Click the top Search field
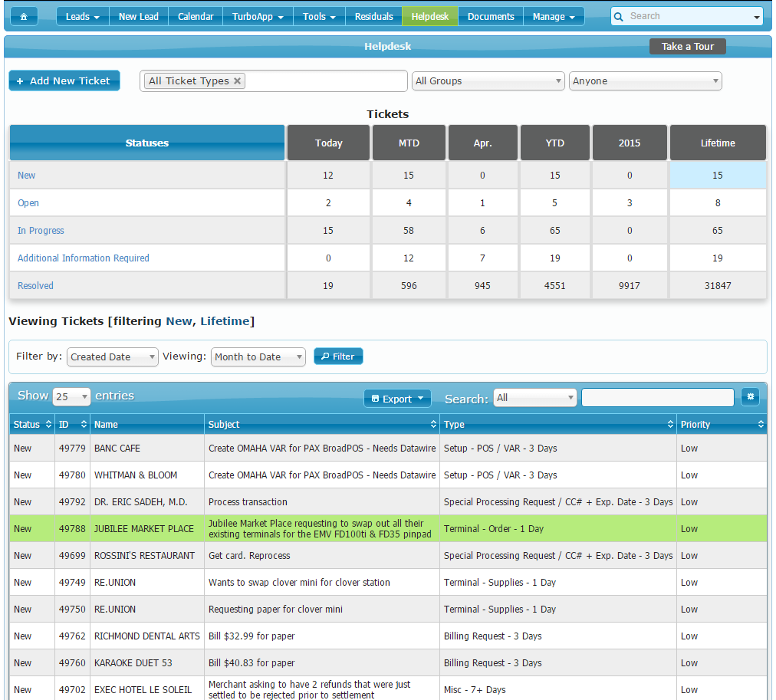The width and height of the screenshot is (776, 700). click(x=688, y=16)
